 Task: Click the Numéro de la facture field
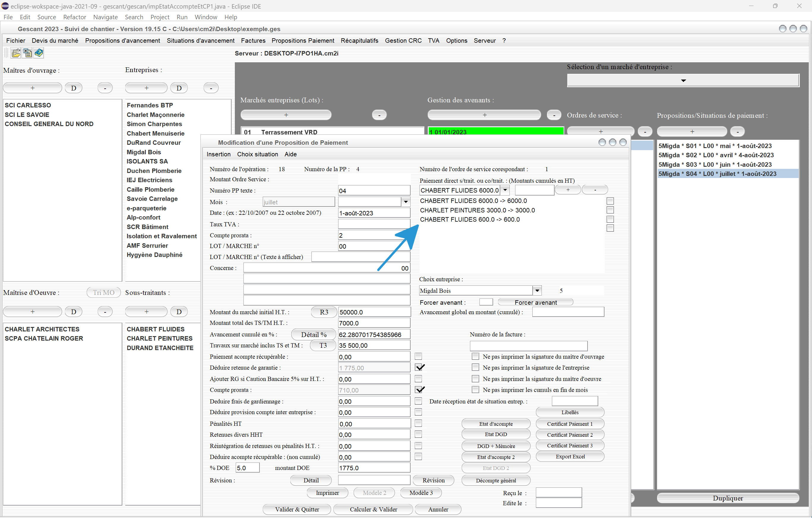click(528, 346)
